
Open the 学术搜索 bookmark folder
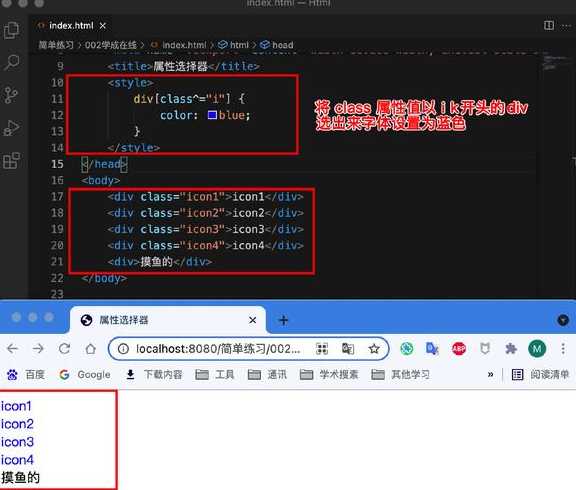coord(329,375)
